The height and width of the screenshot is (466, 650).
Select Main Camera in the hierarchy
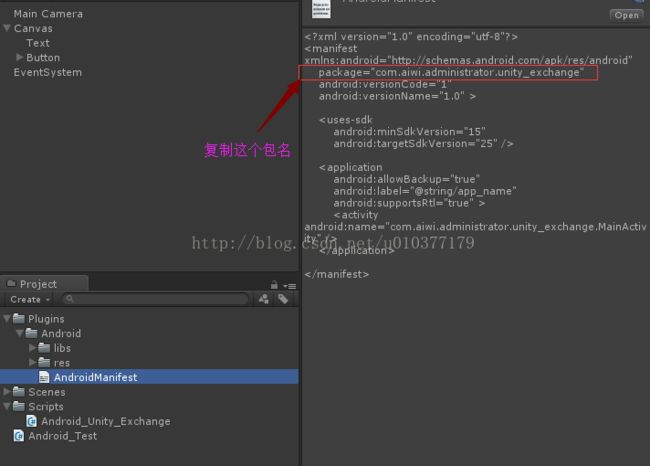[48, 14]
